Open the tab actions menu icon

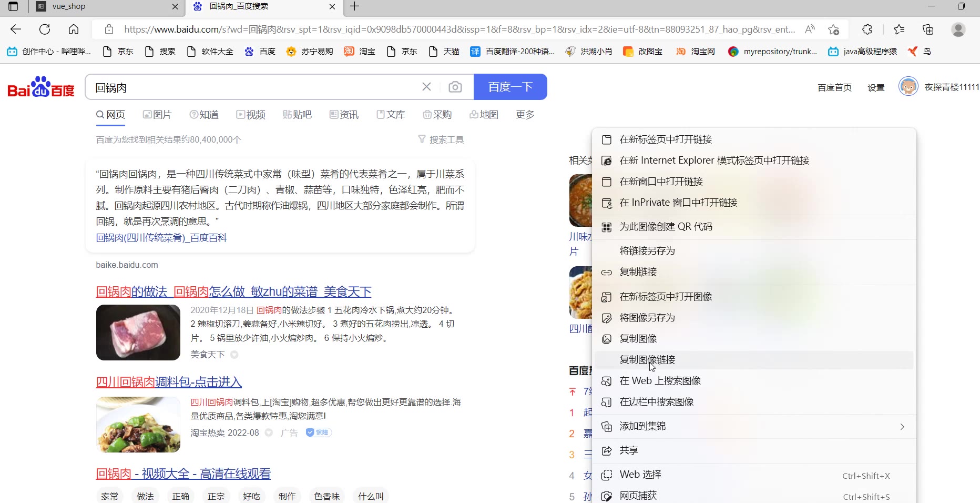(13, 6)
